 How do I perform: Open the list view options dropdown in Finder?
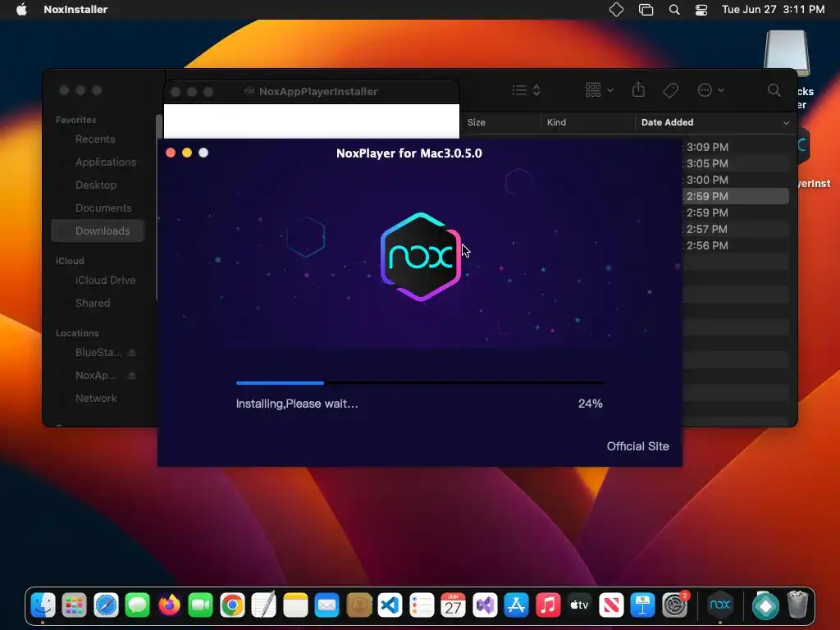click(526, 90)
